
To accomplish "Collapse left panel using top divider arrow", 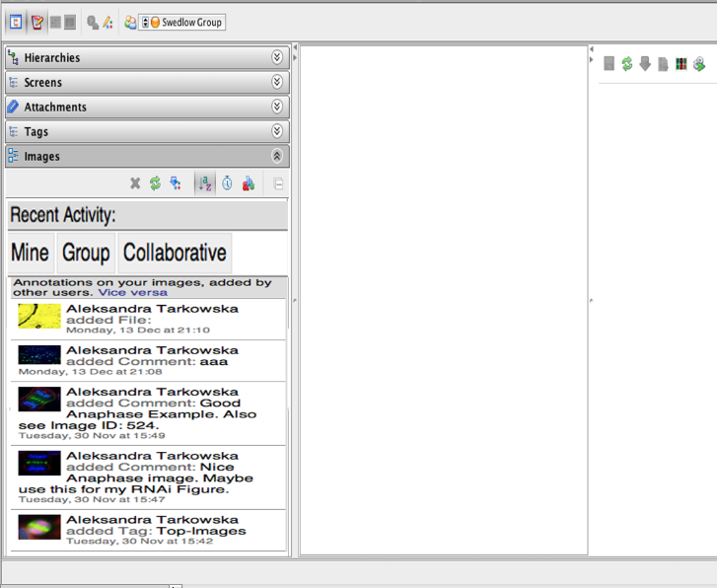I will click(x=295, y=47).
